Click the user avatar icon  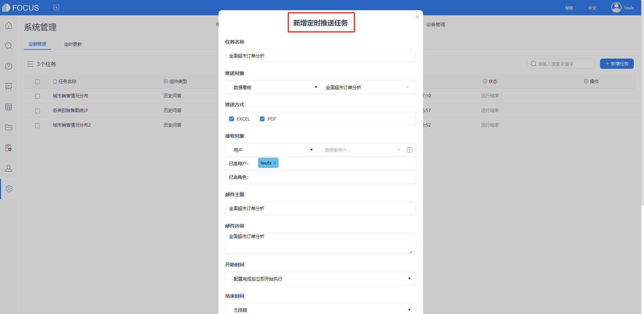[616, 7]
